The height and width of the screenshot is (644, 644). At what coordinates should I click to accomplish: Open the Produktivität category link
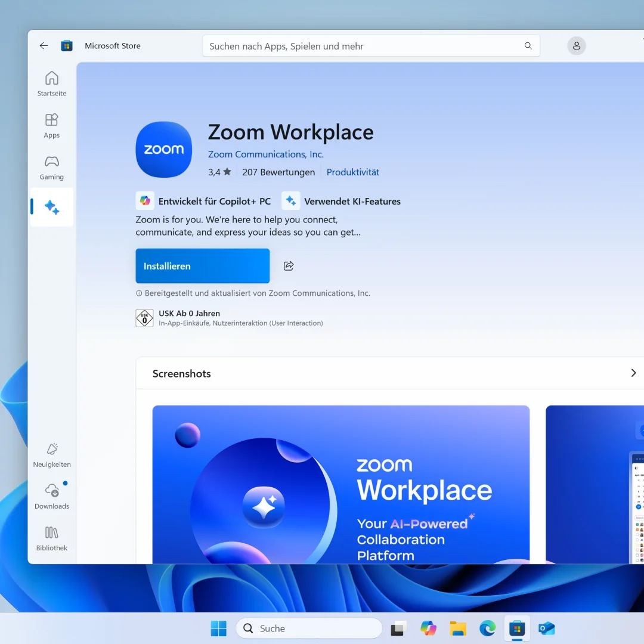(352, 172)
